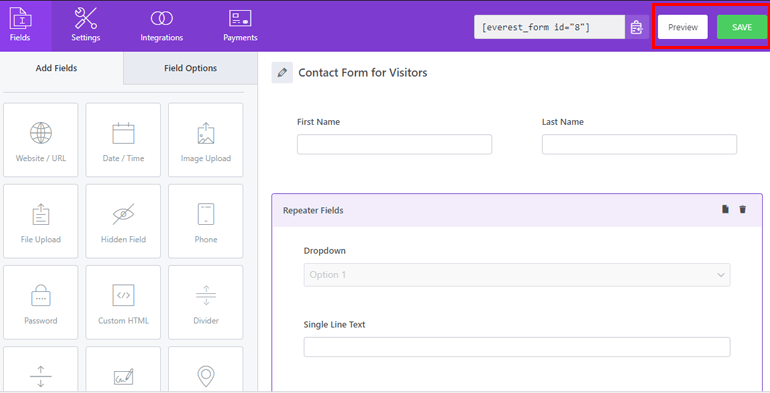
Task: Save the form with SAVE button
Action: 742,27
